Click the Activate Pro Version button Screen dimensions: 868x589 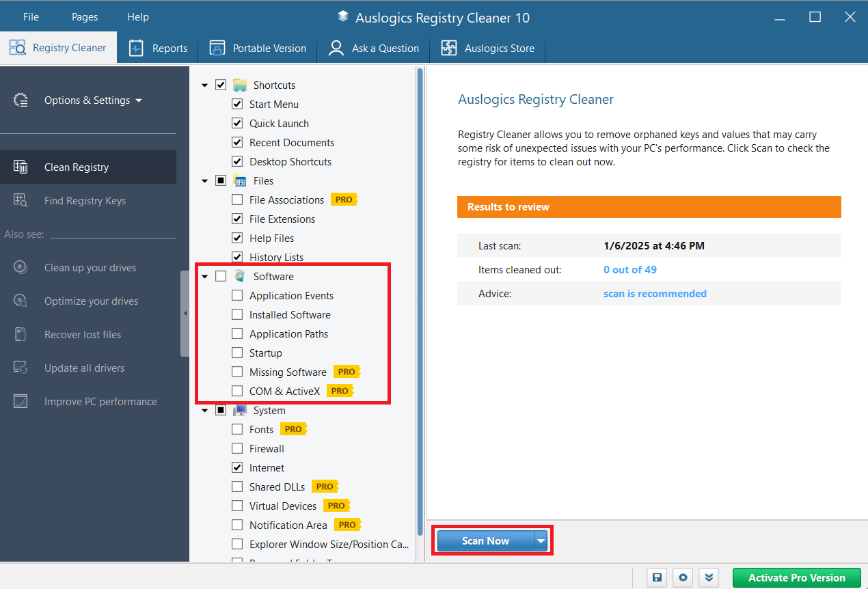coord(796,577)
